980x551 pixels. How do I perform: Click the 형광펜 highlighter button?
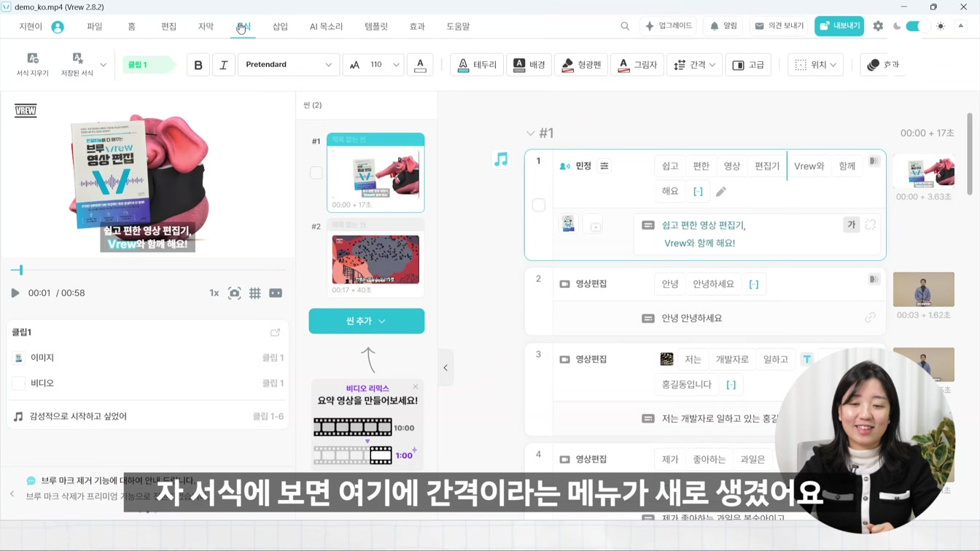point(582,65)
